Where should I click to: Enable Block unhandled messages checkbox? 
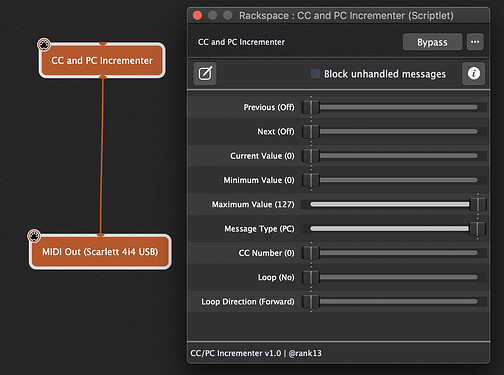pyautogui.click(x=315, y=74)
